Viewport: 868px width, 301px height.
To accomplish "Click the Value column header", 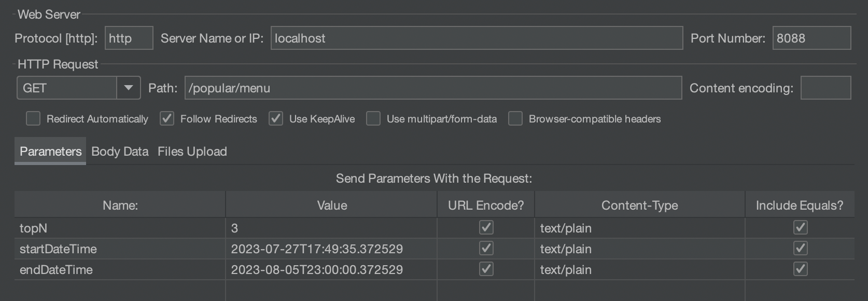I will tap(332, 206).
